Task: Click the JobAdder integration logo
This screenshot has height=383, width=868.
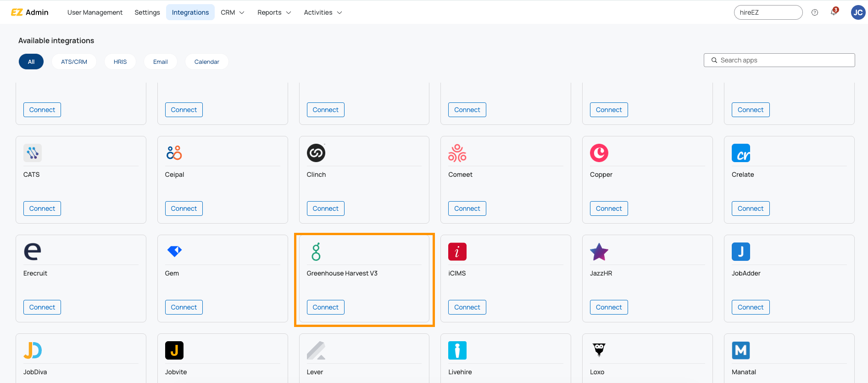Action: [741, 252]
